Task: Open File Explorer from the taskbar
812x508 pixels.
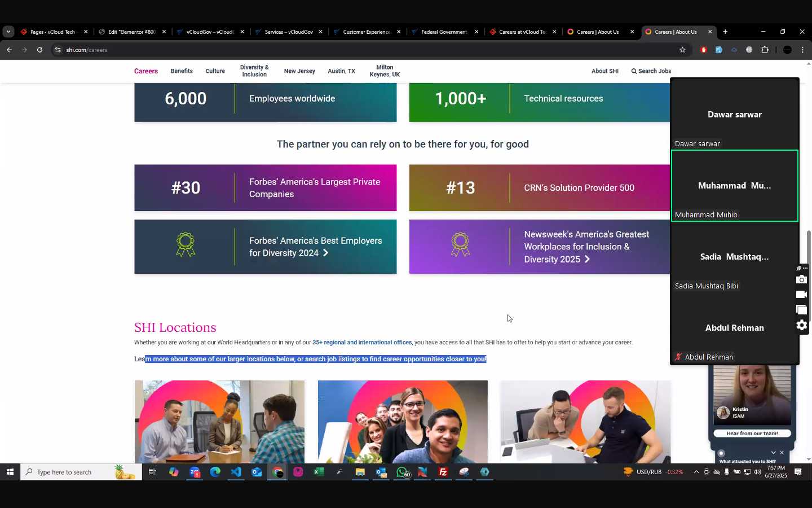Action: tap(360, 472)
